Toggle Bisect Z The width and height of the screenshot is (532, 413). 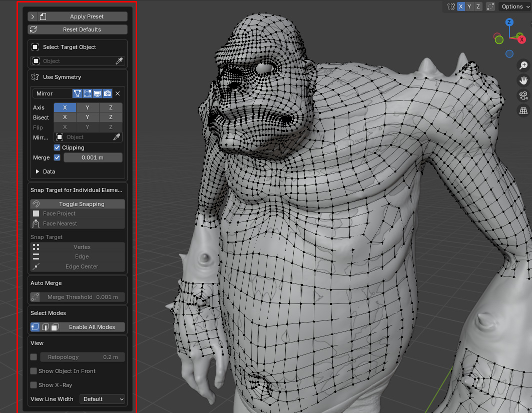point(111,117)
